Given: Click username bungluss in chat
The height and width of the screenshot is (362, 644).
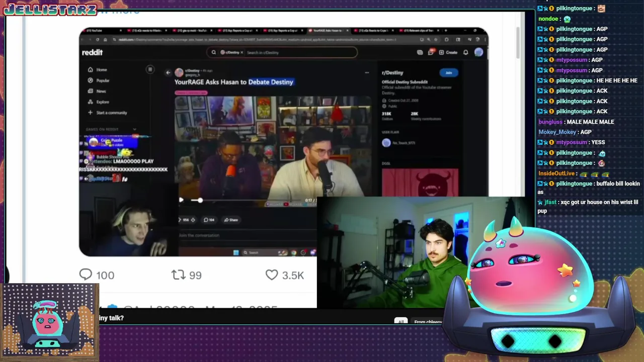Looking at the screenshot, I should [550, 122].
